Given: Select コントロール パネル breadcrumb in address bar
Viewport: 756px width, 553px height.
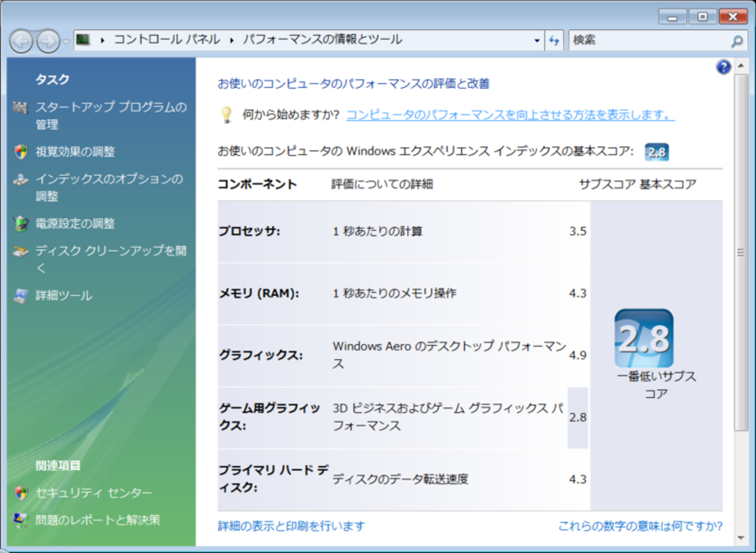Looking at the screenshot, I should tap(167, 40).
